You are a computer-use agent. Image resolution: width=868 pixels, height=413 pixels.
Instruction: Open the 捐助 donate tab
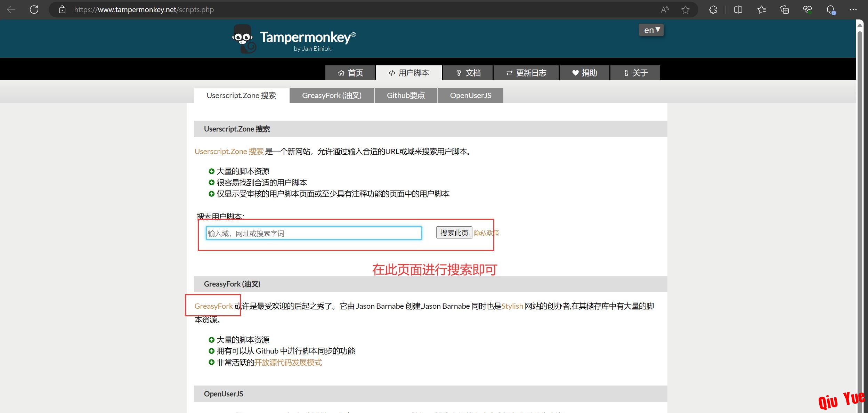[x=585, y=73]
